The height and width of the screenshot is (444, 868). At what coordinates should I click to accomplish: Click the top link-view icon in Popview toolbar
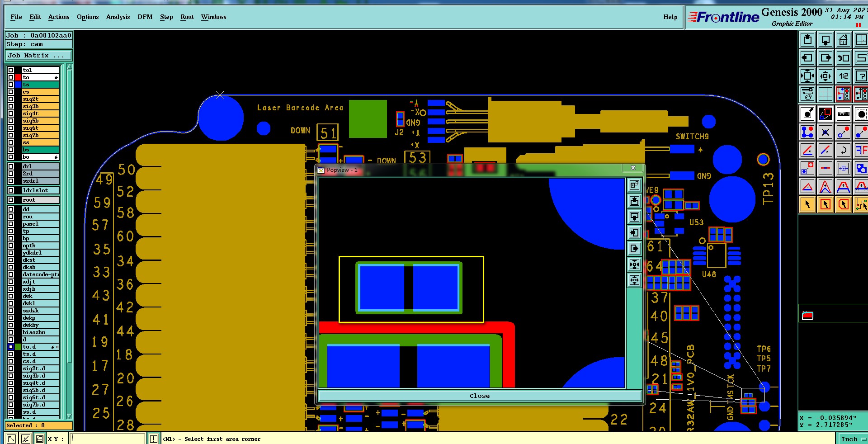[x=635, y=185]
